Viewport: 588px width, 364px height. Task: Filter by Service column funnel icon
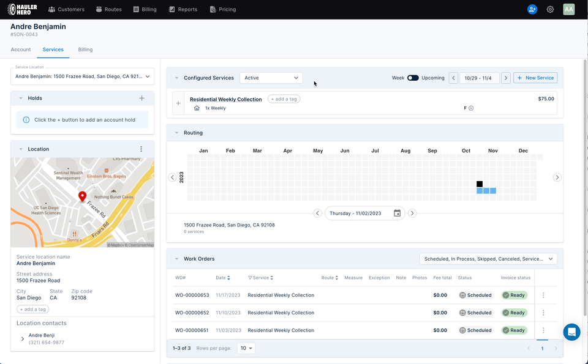click(x=250, y=278)
